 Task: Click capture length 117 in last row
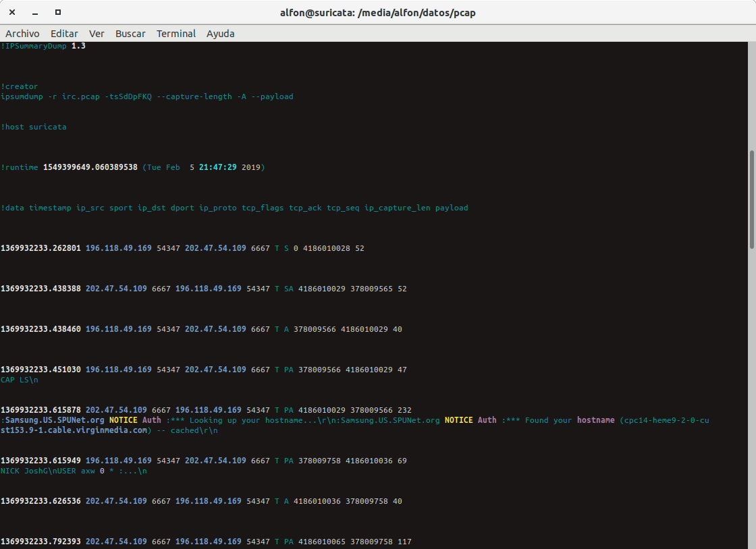point(404,542)
